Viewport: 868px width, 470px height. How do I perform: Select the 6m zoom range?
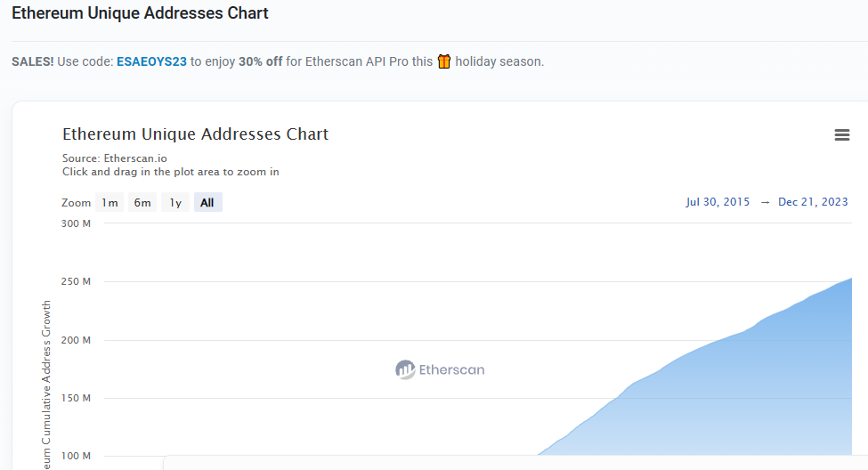tap(142, 203)
